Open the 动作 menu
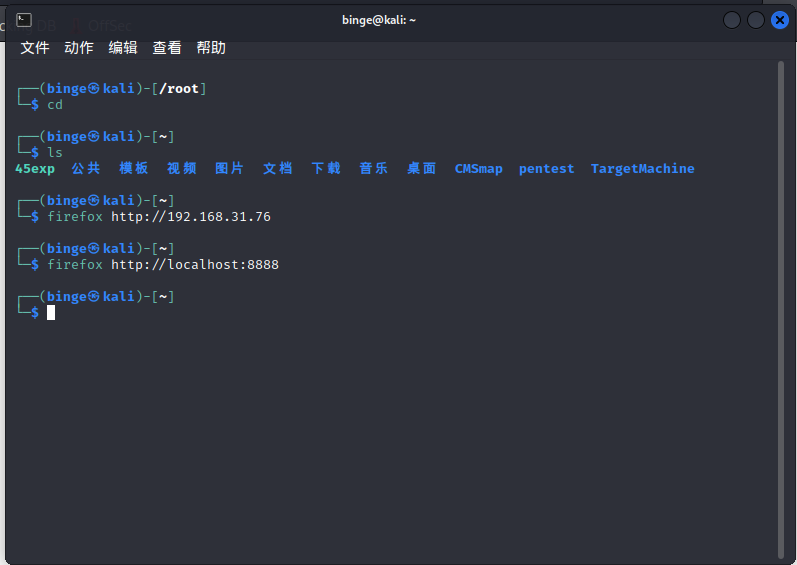The width and height of the screenshot is (797, 565). pos(79,48)
